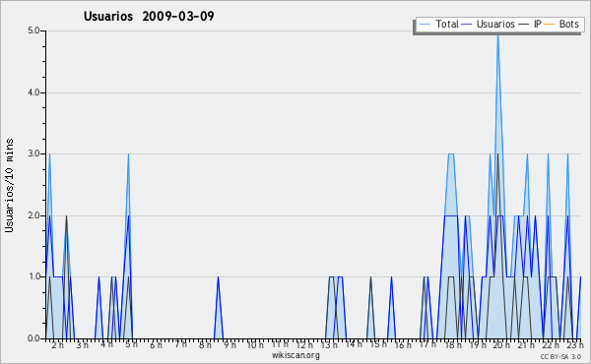
Task: Click the y-axis value 4.0
Action: (x=33, y=92)
